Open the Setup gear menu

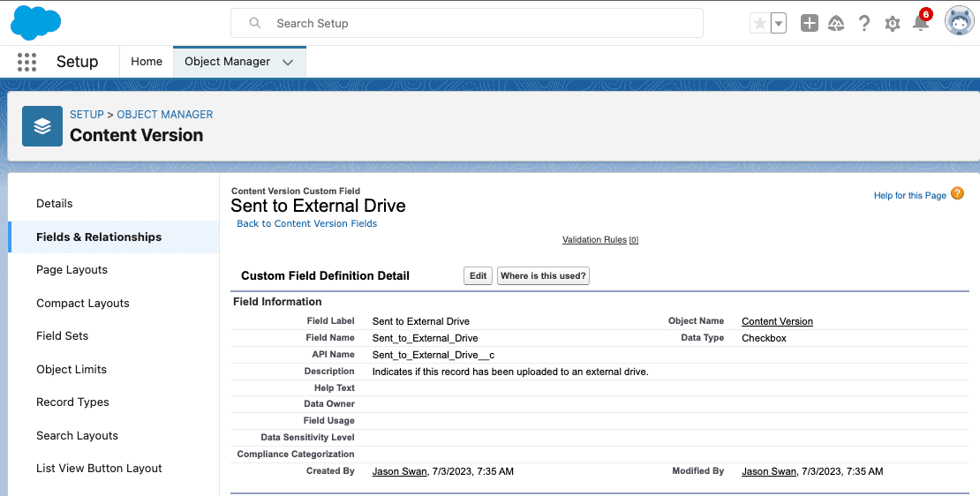point(893,24)
